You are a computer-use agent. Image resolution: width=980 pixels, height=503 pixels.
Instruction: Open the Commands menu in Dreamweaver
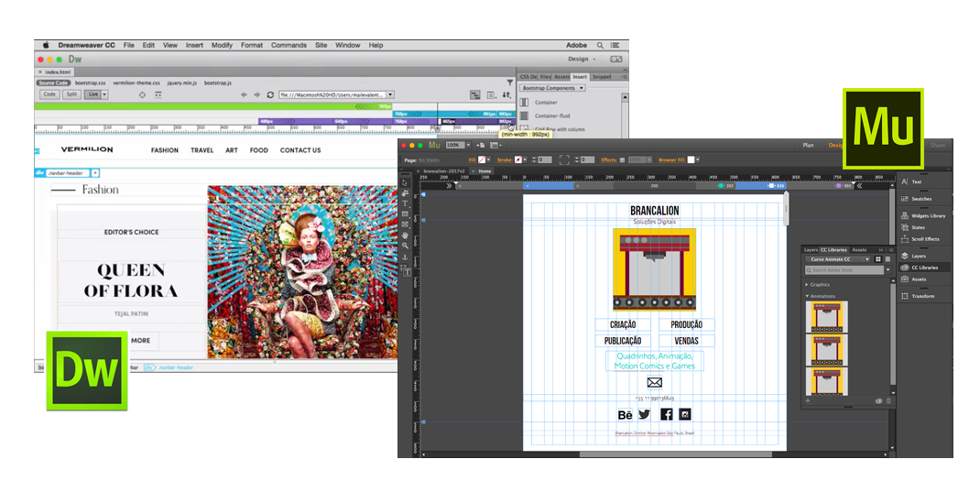tap(289, 45)
